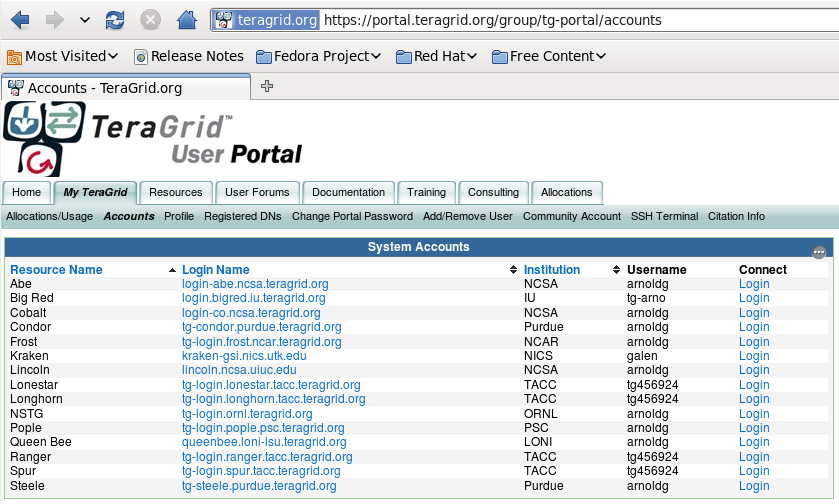This screenshot has height=504, width=839.
Task: Select the Accounts submenu item
Action: tap(129, 217)
